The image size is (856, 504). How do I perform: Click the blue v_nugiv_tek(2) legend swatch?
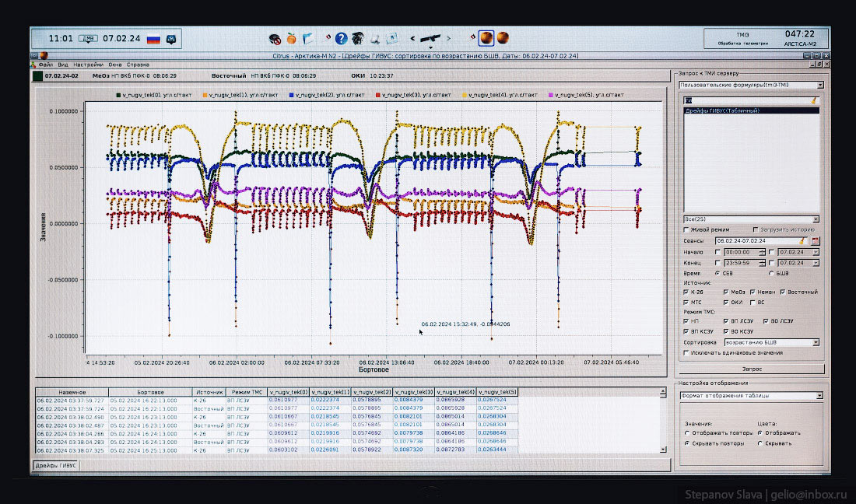[x=291, y=95]
